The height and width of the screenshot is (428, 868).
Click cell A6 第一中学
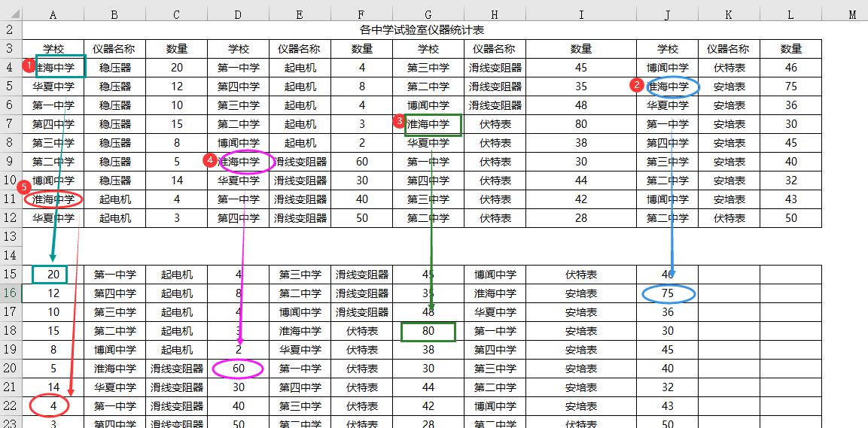[x=53, y=105]
